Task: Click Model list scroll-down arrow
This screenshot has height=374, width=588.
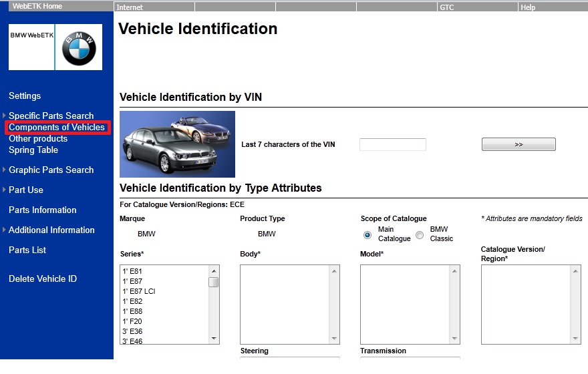Action: pyautogui.click(x=454, y=339)
